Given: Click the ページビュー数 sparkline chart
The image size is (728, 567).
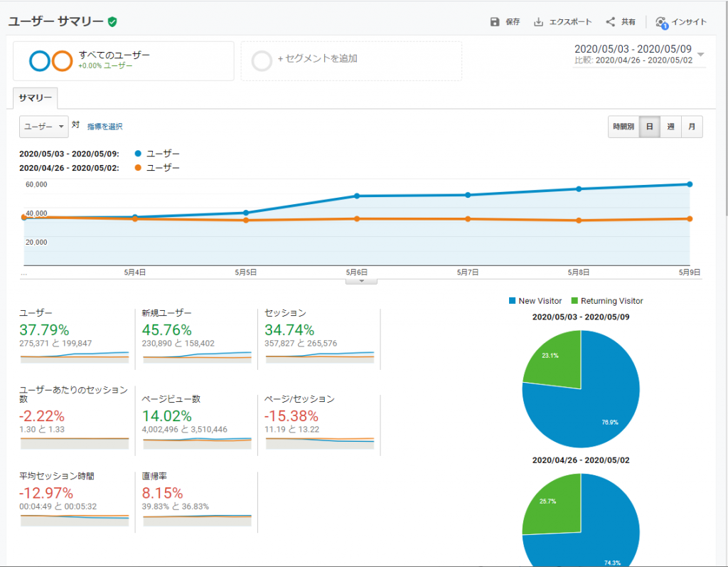Looking at the screenshot, I should coord(197,443).
